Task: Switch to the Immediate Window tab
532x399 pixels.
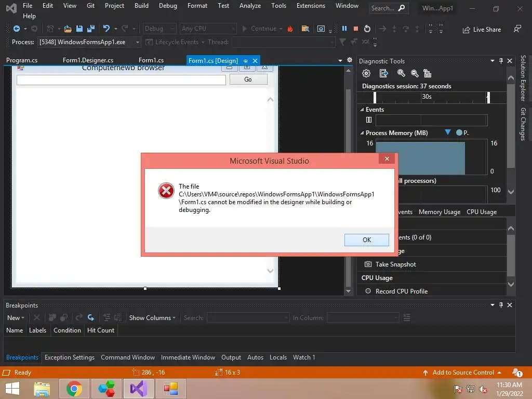Action: 188,357
